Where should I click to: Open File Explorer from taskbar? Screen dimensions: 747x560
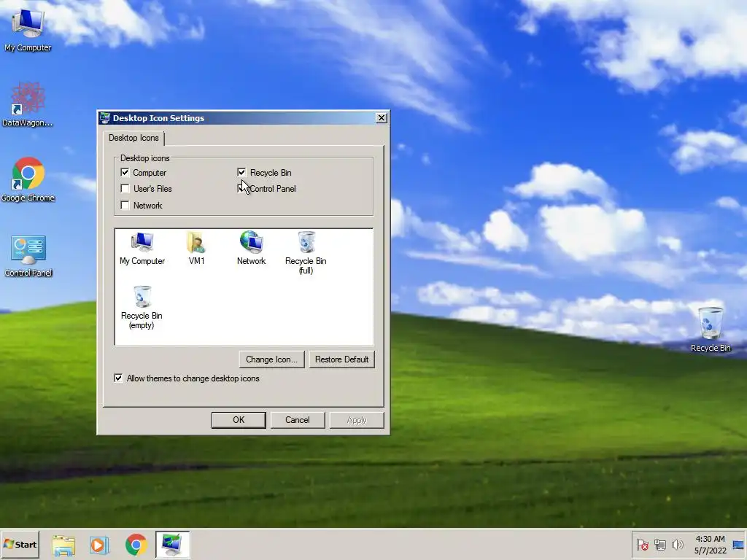point(63,545)
